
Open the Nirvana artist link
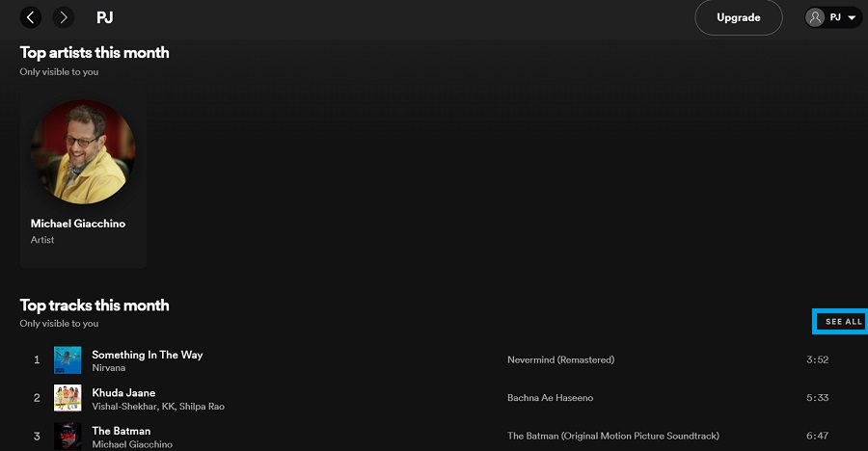108,368
